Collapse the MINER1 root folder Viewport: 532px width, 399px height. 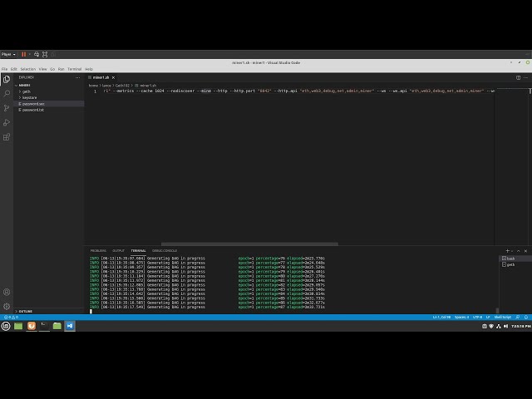(x=24, y=85)
